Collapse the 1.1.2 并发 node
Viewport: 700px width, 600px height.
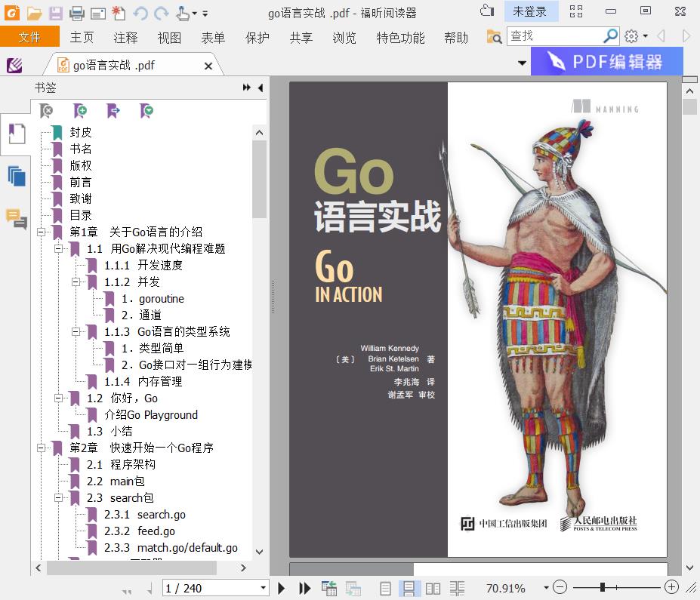click(76, 282)
